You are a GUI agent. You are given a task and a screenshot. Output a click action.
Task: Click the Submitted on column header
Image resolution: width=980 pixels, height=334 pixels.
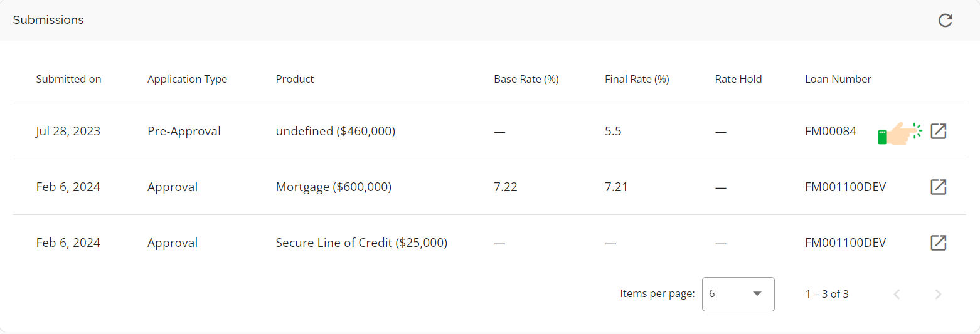[68, 79]
